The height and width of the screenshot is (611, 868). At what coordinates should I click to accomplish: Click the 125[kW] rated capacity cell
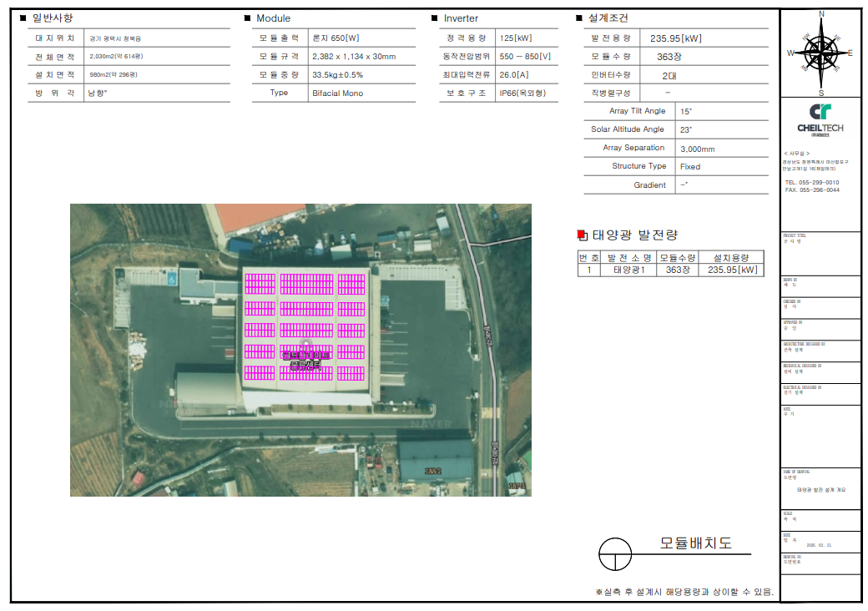pyautogui.click(x=515, y=38)
